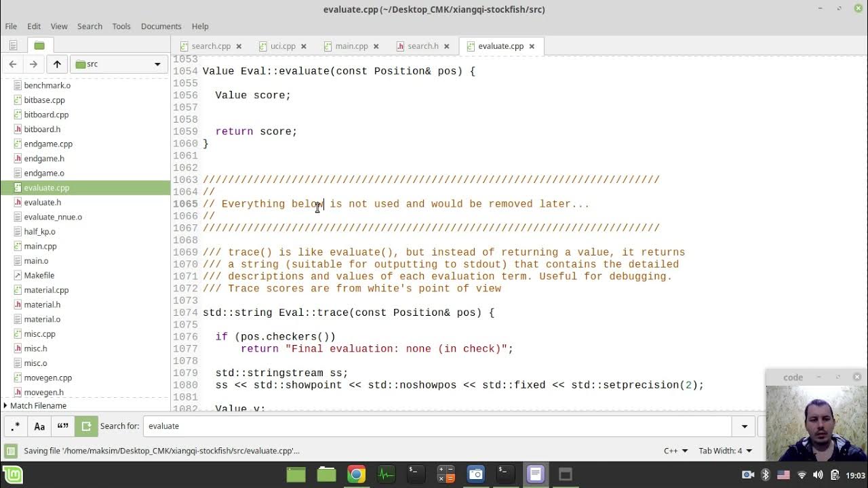This screenshot has width=868, height=488.
Task: Switch to the main.cpp tab
Action: [351, 46]
